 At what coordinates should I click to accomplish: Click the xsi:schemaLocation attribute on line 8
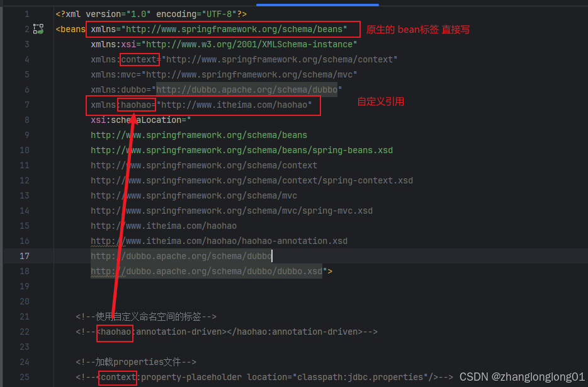140,120
